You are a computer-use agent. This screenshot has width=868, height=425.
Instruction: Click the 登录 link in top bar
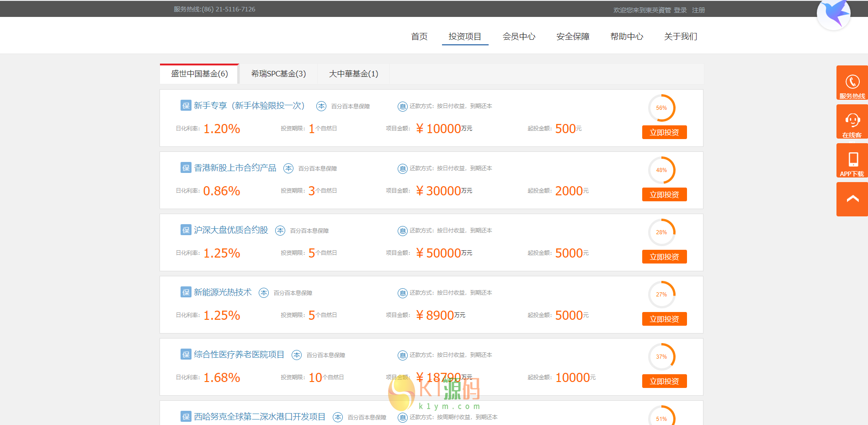pyautogui.click(x=680, y=10)
